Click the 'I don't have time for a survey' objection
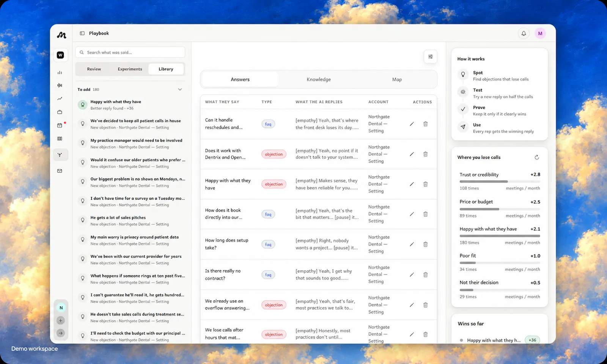The image size is (607, 364). coord(131,201)
